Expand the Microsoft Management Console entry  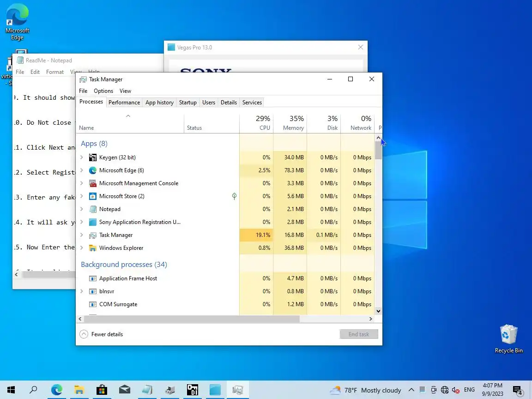click(x=82, y=183)
